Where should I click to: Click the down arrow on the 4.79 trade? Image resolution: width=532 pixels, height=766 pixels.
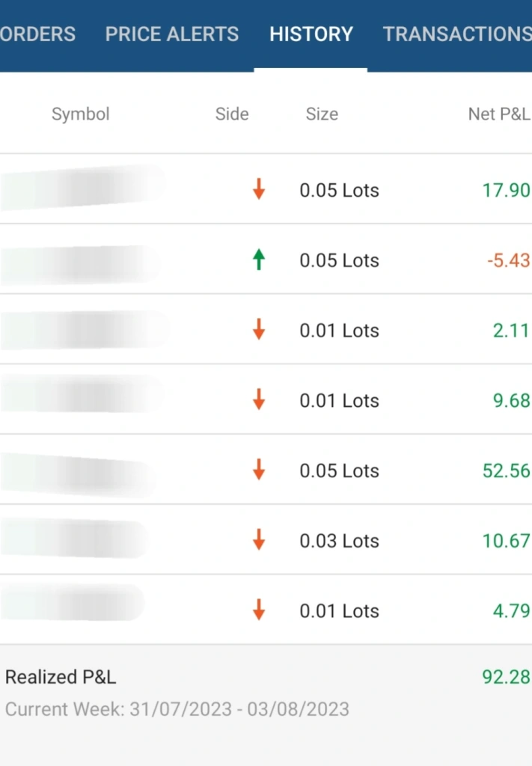pyautogui.click(x=259, y=610)
